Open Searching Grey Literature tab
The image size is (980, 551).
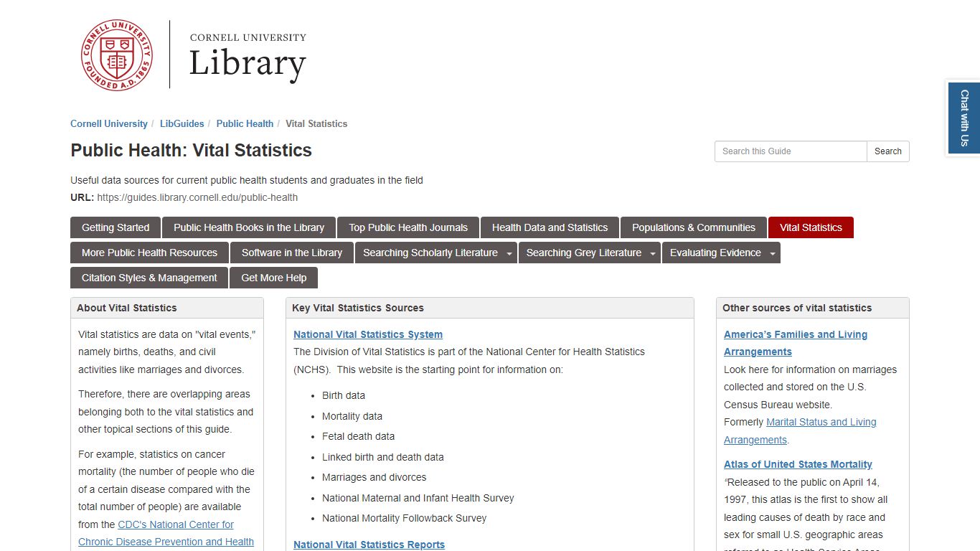point(583,253)
